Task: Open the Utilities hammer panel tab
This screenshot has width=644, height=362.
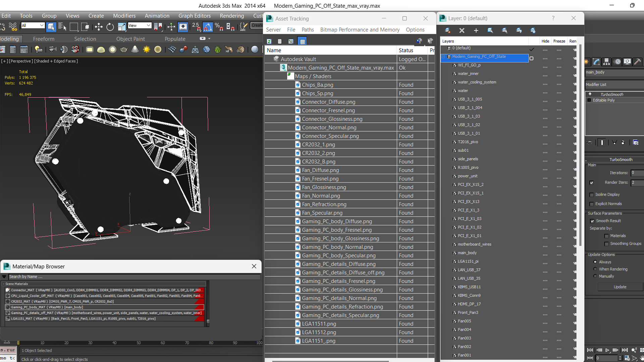Action: (638, 62)
